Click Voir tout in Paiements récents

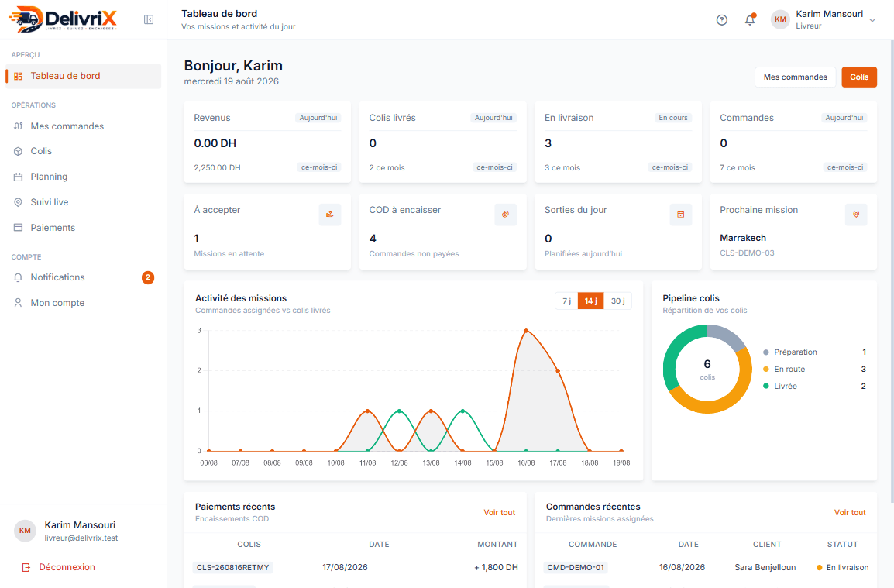[x=500, y=512]
